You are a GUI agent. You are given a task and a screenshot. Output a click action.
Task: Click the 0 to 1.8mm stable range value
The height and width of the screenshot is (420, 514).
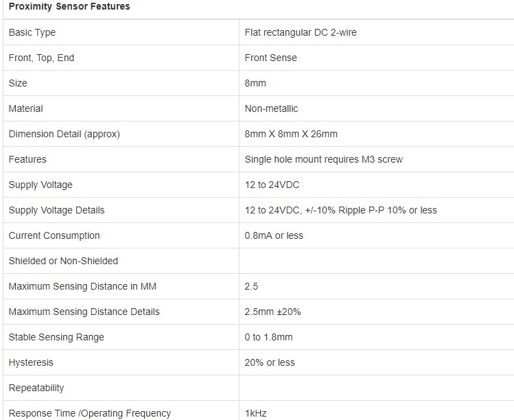click(x=269, y=337)
